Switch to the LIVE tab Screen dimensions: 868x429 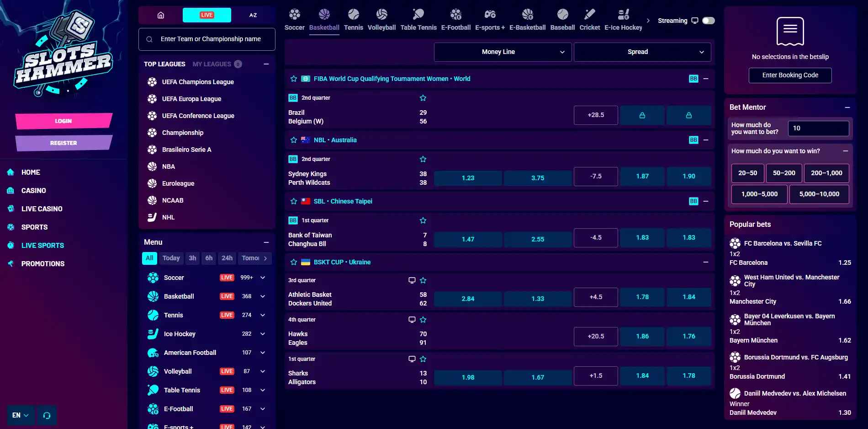click(x=207, y=15)
